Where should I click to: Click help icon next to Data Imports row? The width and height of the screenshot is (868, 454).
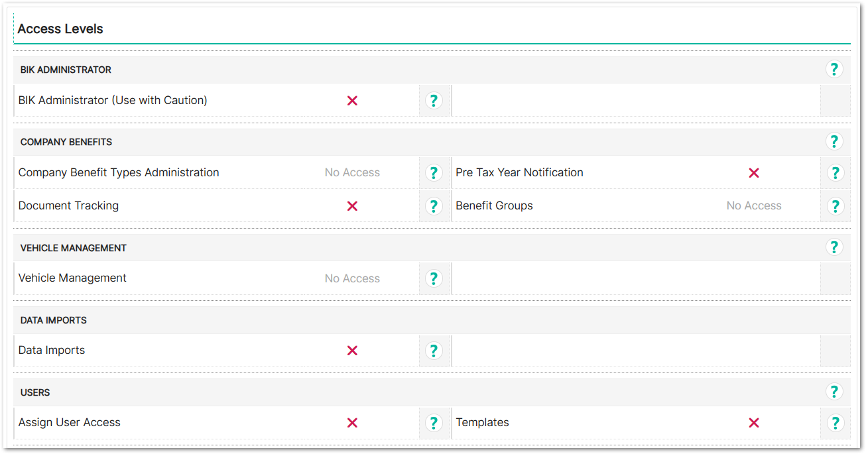(434, 351)
